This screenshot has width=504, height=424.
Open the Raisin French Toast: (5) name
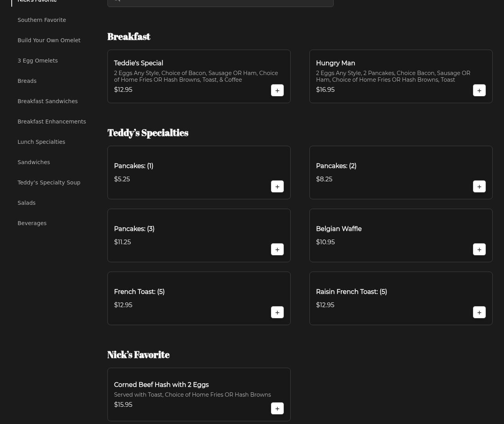point(351,292)
